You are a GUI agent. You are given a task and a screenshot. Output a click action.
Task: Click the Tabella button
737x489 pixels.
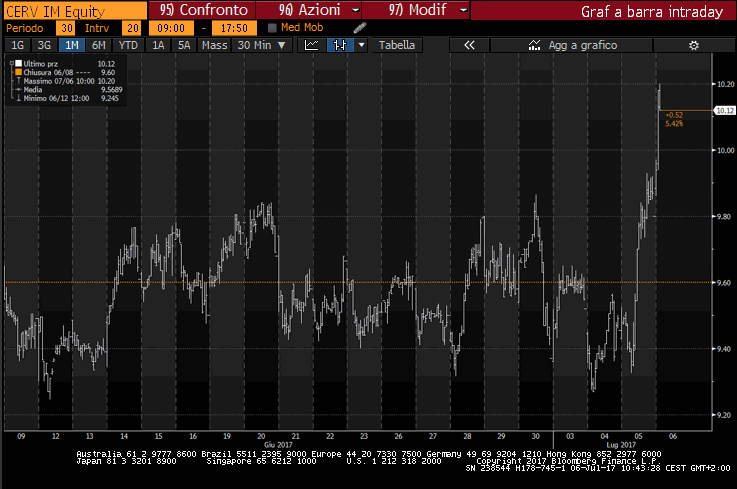(x=397, y=45)
